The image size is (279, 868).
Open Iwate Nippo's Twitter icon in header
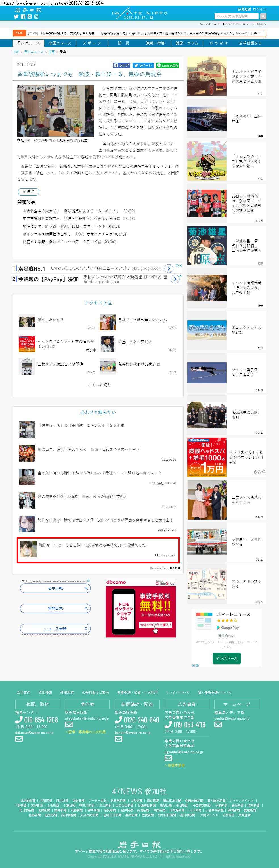[x=16, y=16]
